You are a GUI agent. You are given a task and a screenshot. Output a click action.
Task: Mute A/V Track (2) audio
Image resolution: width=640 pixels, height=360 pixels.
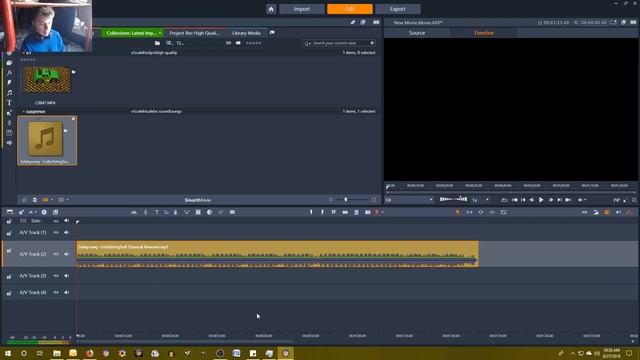(x=67, y=254)
